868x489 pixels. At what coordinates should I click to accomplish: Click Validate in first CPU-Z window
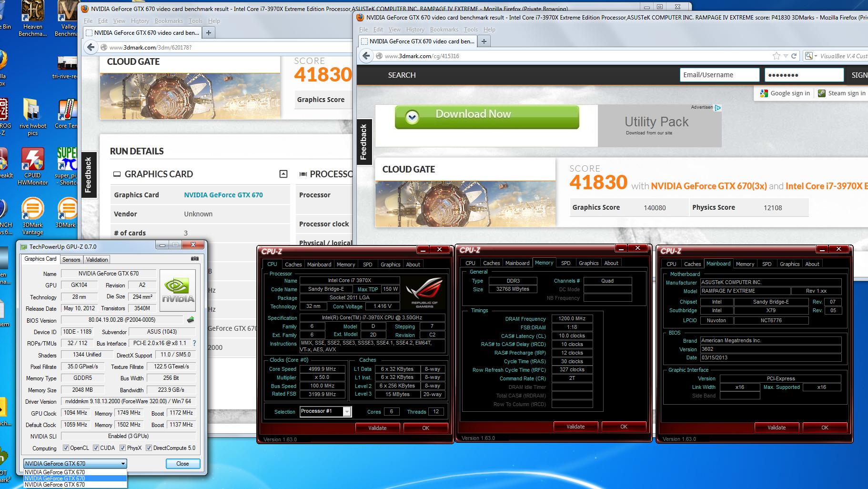tap(377, 428)
